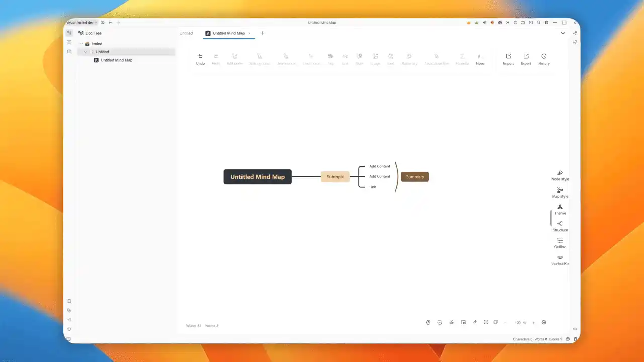Go back with the title bar arrow

pyautogui.click(x=110, y=23)
